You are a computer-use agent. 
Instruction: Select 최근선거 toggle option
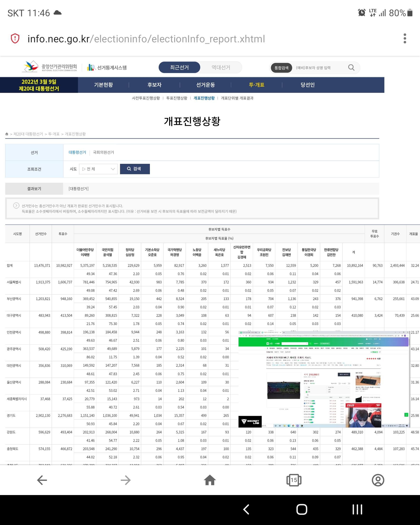click(x=179, y=68)
